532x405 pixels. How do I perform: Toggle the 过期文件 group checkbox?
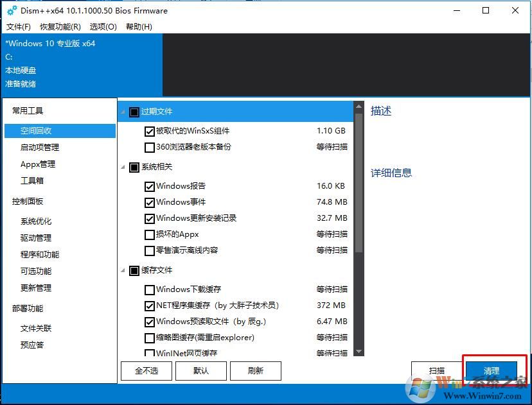point(134,112)
